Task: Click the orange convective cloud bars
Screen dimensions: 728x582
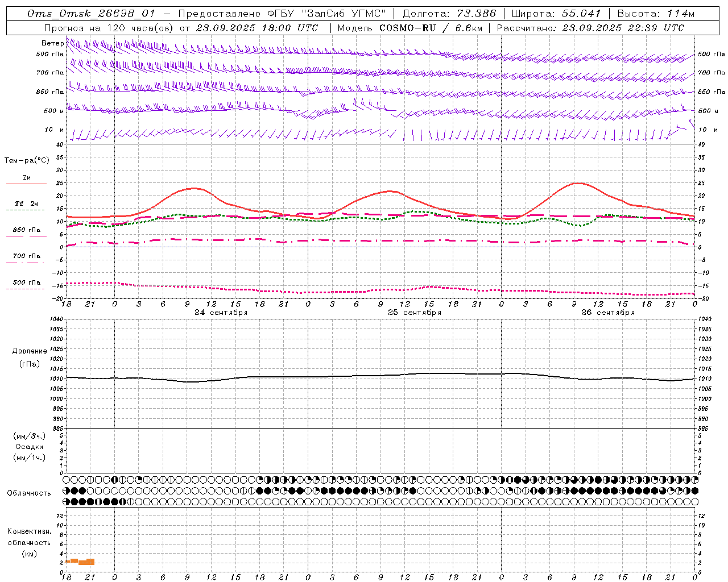Action: (x=80, y=562)
